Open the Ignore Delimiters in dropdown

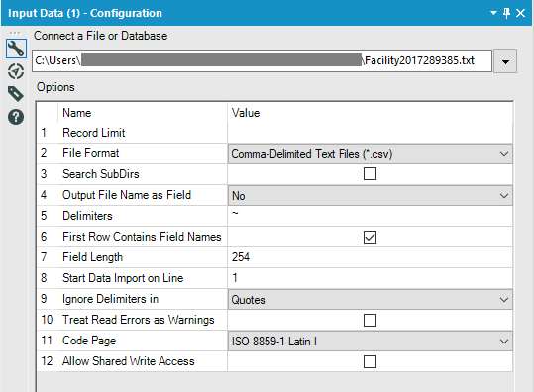tap(370, 299)
